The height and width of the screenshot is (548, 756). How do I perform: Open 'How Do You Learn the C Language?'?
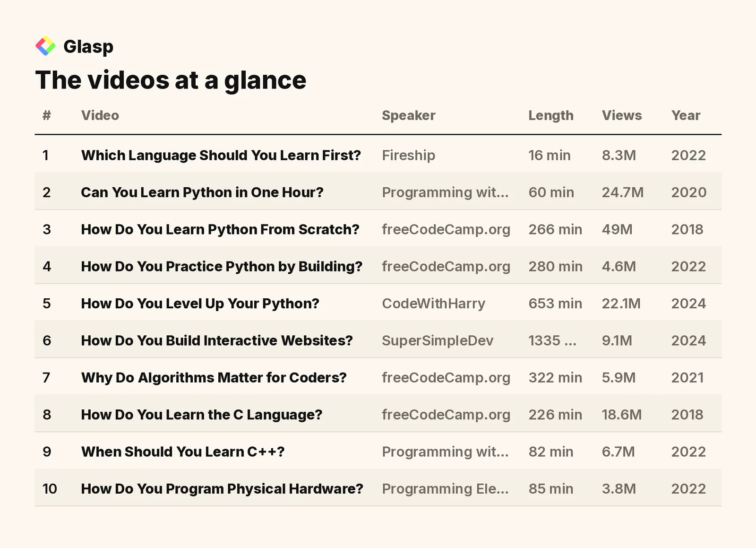[202, 415]
